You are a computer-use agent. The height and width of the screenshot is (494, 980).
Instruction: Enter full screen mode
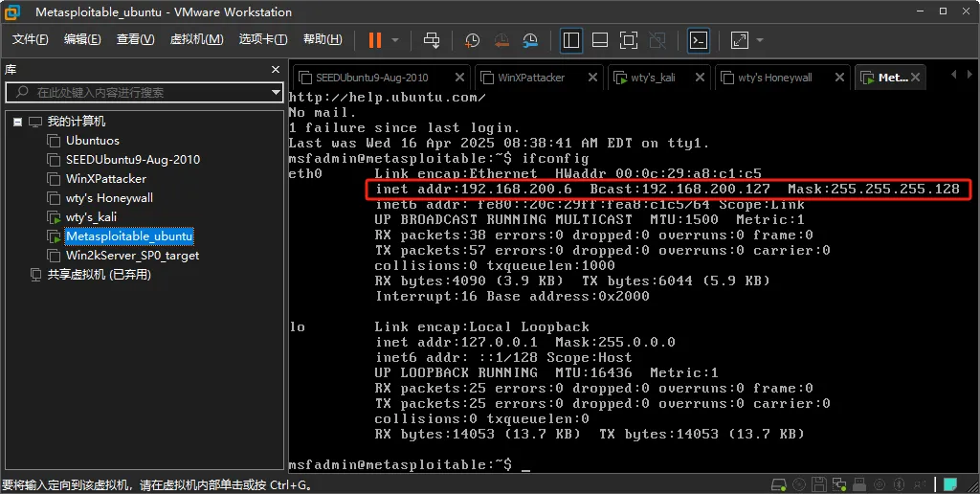[x=629, y=40]
